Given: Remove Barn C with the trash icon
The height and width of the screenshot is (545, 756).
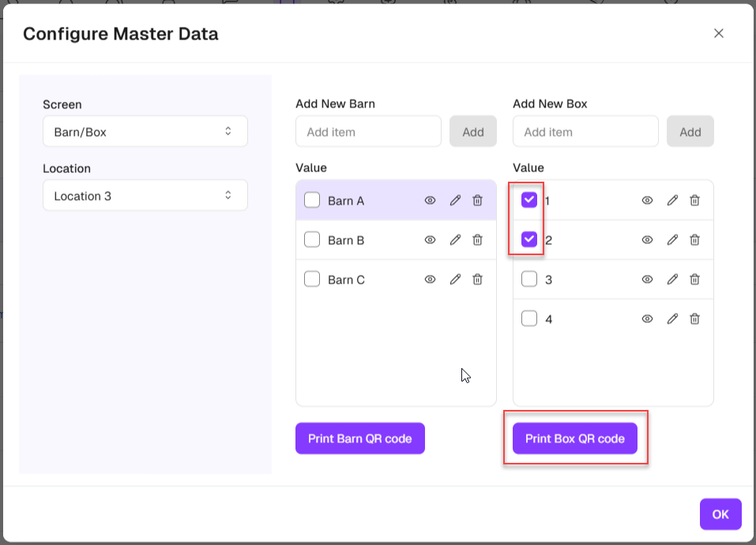Looking at the screenshot, I should pos(477,280).
